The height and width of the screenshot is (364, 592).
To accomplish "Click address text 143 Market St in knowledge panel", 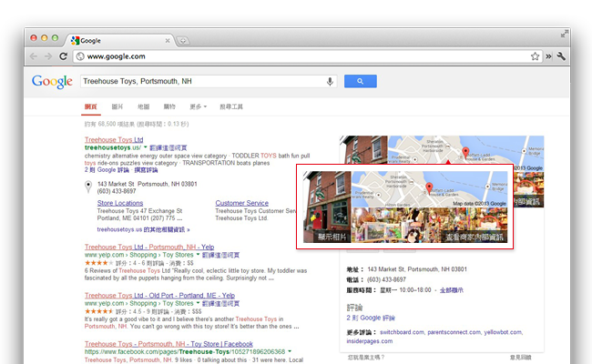I will [x=417, y=269].
